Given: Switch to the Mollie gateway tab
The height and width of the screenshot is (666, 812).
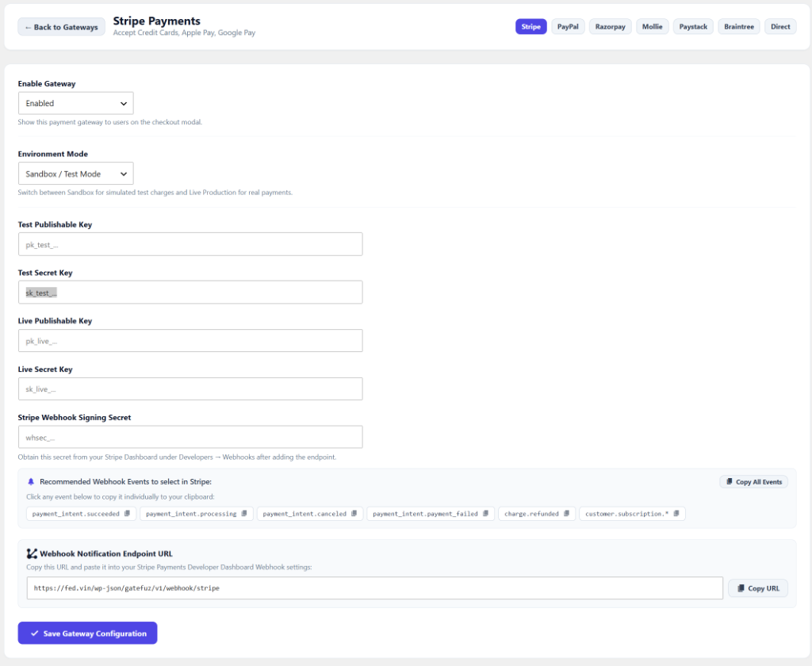Looking at the screenshot, I should [x=652, y=26].
